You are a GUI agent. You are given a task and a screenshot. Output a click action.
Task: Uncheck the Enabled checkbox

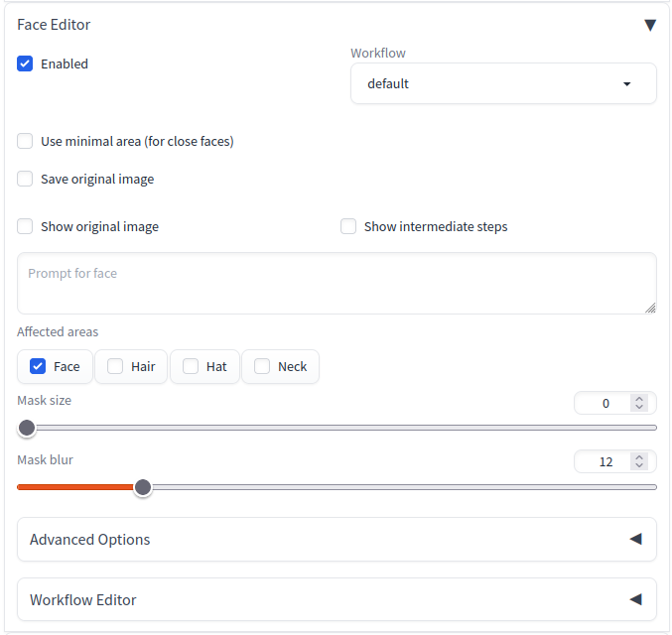(25, 63)
